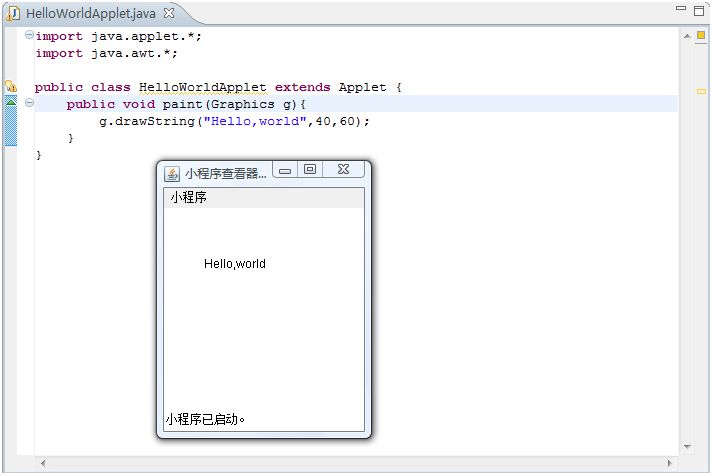Click the Hello,world text in applet
Viewport: 712px width, 475px height.
point(235,264)
